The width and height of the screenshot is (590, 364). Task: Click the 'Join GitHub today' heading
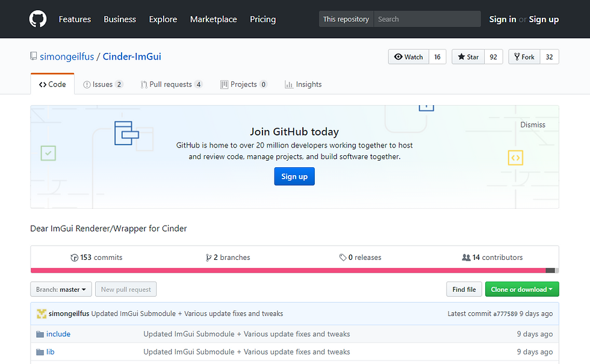[294, 132]
